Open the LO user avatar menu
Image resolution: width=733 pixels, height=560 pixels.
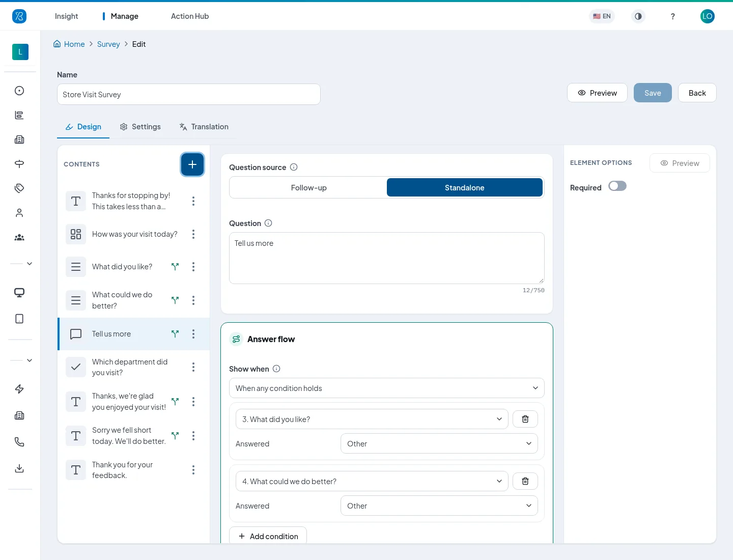pyautogui.click(x=708, y=16)
